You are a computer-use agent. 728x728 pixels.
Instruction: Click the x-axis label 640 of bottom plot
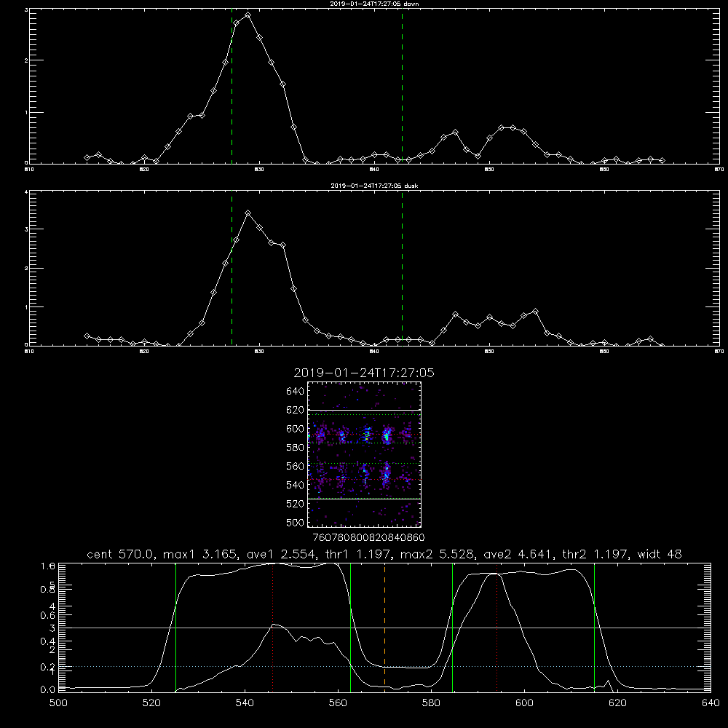711,703
